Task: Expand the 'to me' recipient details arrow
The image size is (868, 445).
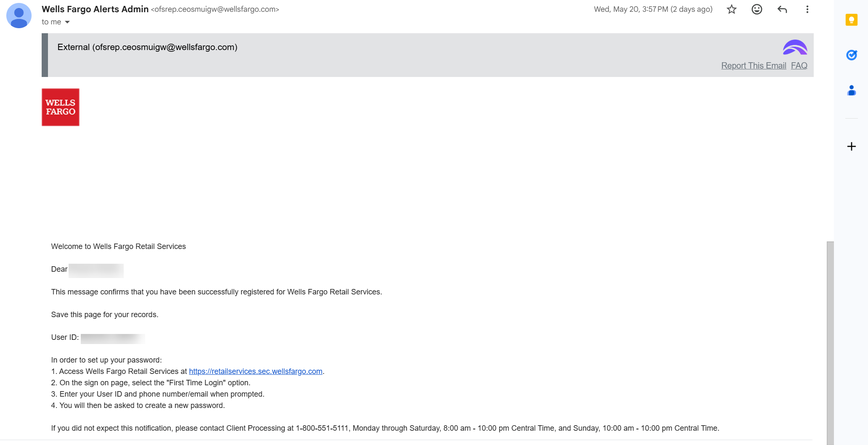Action: (67, 22)
